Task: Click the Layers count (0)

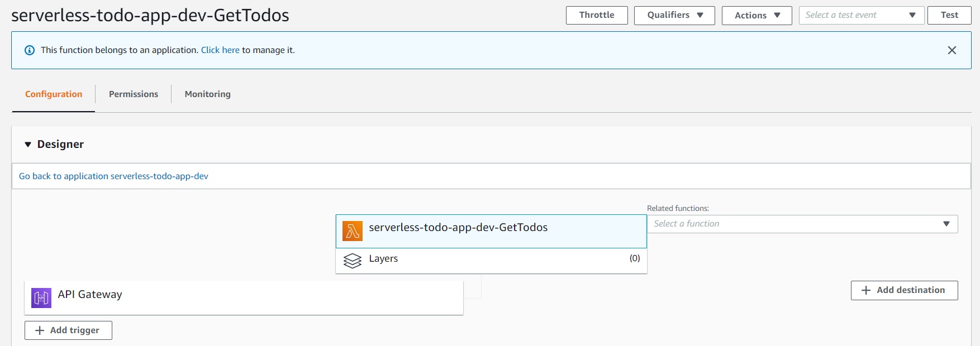Action: click(635, 258)
